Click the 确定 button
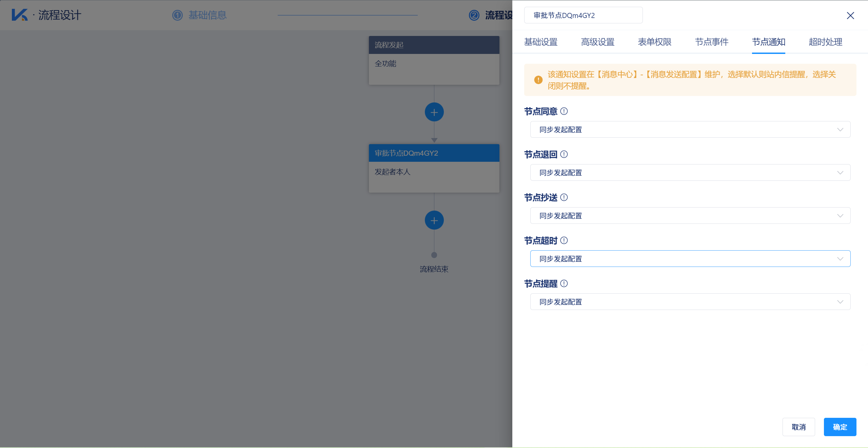 click(x=840, y=427)
